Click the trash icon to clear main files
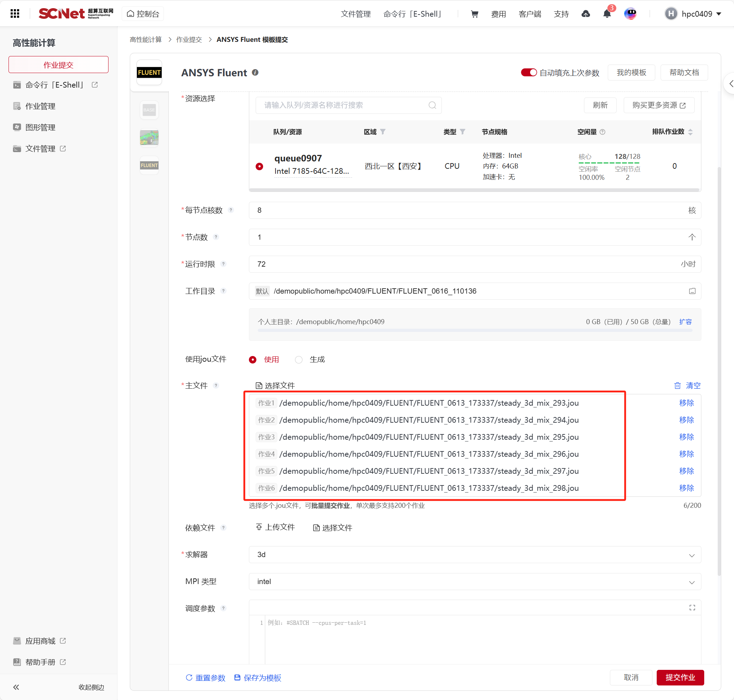This screenshot has width=734, height=700. 677,385
